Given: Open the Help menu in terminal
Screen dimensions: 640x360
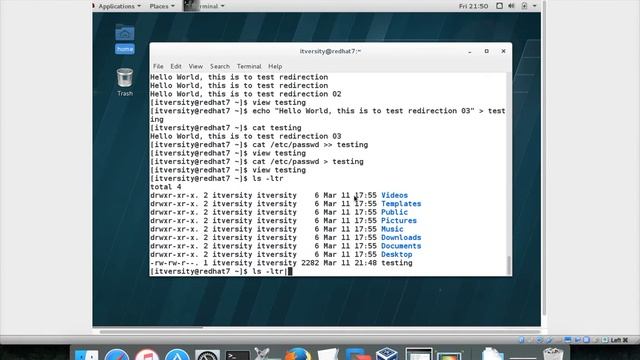Looking at the screenshot, I should (x=275, y=66).
